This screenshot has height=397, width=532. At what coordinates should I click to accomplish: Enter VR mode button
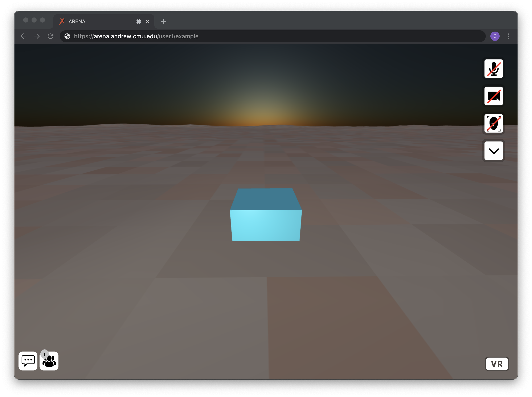tap(496, 364)
